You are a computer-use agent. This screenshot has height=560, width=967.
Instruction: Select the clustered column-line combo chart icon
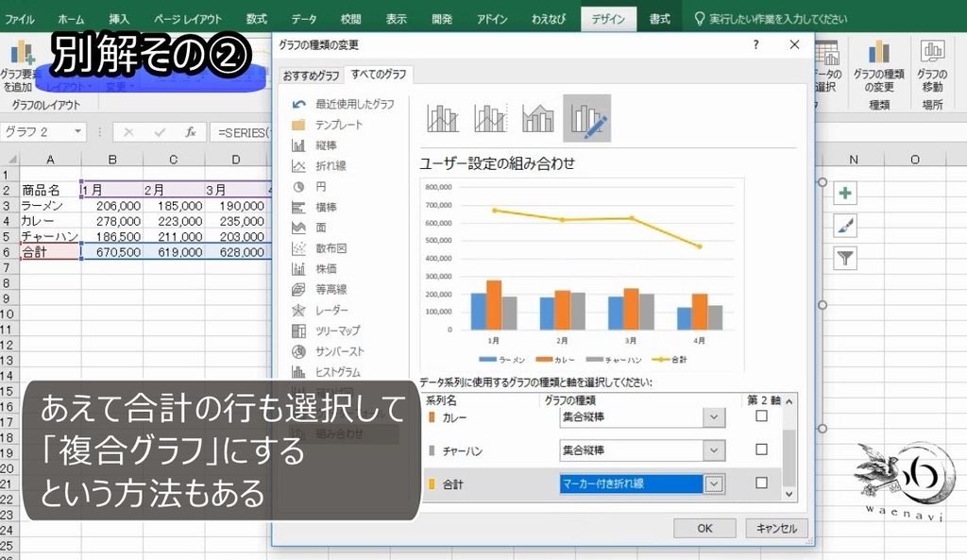pos(443,118)
